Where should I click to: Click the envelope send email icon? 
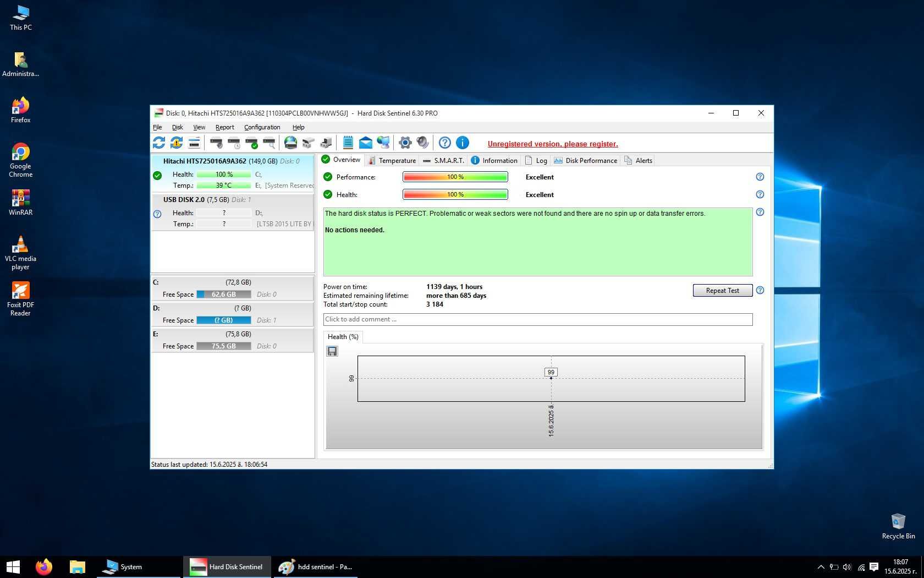click(x=366, y=143)
